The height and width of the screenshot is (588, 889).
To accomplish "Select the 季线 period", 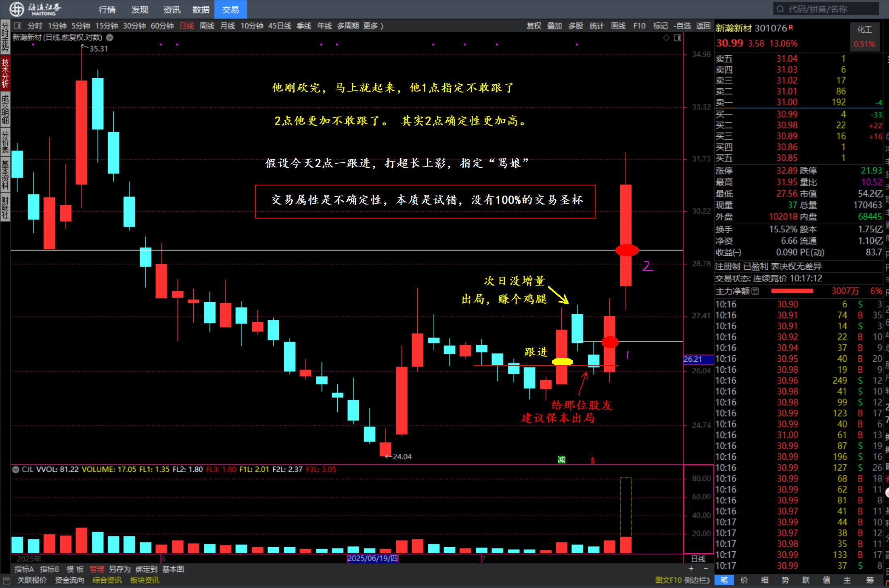I will (304, 26).
